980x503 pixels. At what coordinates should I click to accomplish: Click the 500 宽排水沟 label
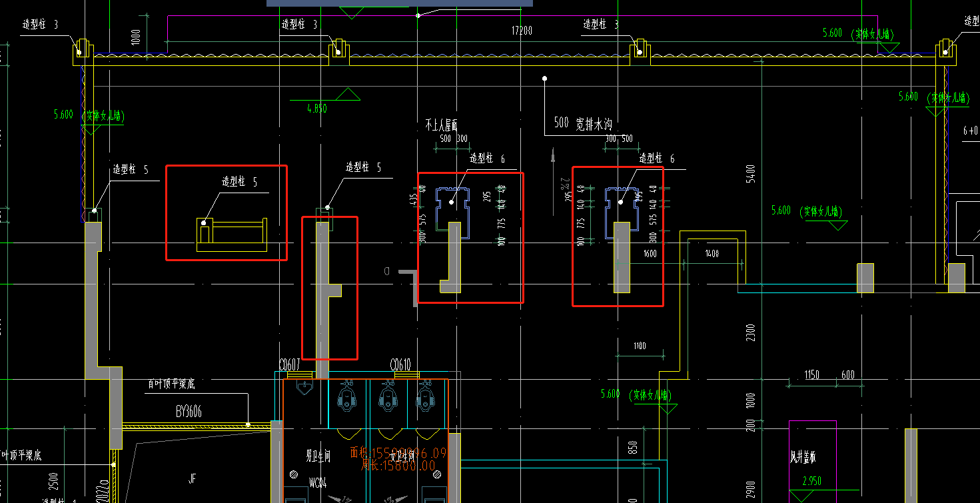tap(582, 123)
